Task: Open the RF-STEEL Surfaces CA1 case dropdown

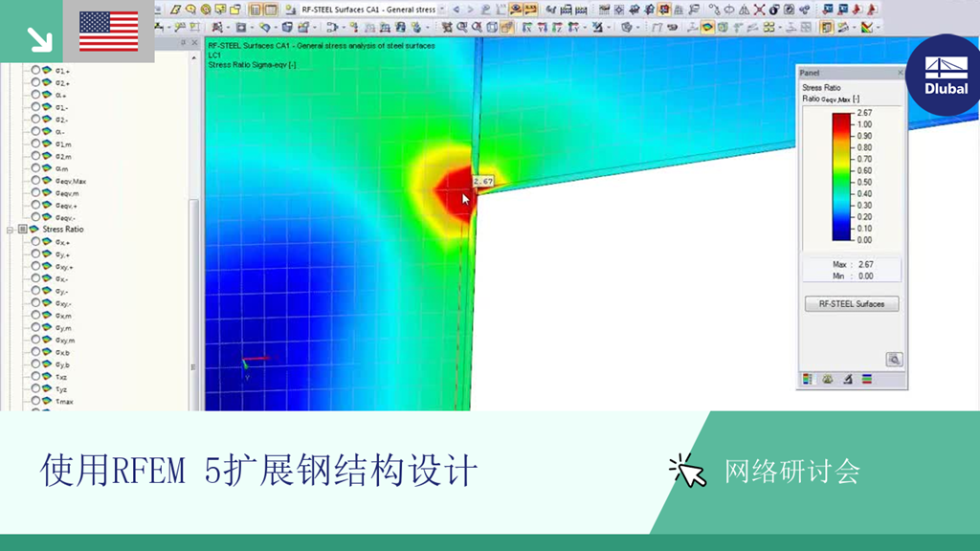Action: (442, 10)
